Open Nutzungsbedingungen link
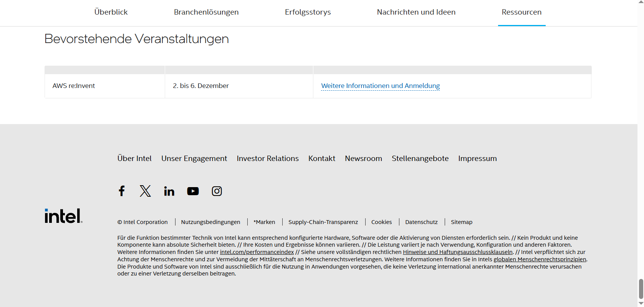 point(211,222)
